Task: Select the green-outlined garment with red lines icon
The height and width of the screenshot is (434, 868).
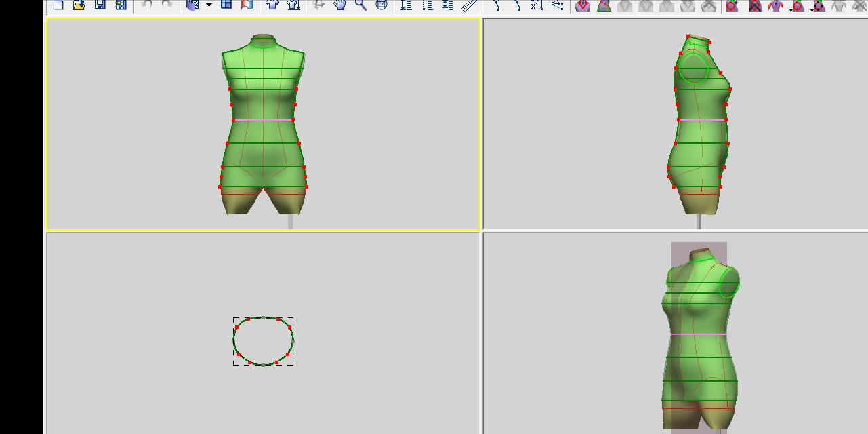Action: [x=604, y=5]
